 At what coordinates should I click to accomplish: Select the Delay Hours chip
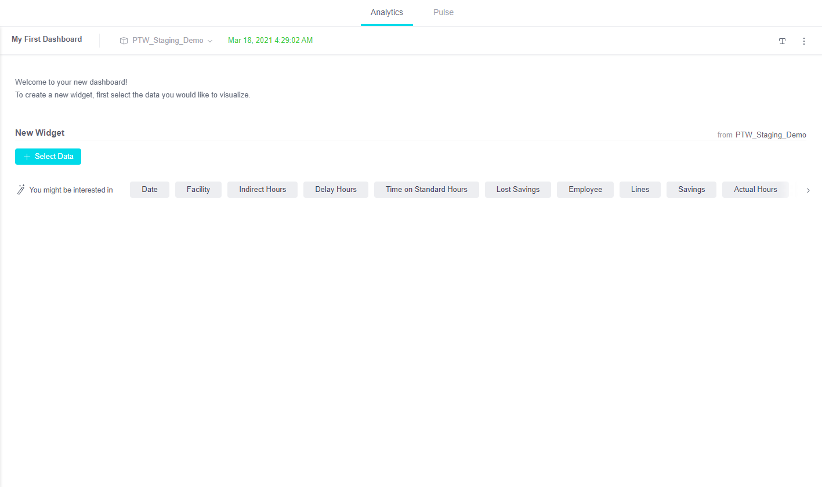(335, 190)
